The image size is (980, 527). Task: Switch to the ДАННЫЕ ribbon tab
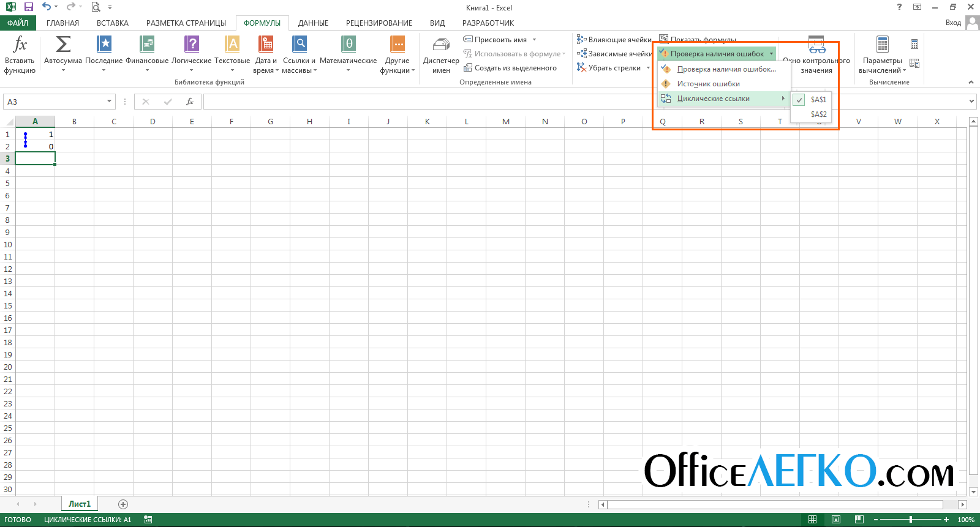(x=313, y=23)
